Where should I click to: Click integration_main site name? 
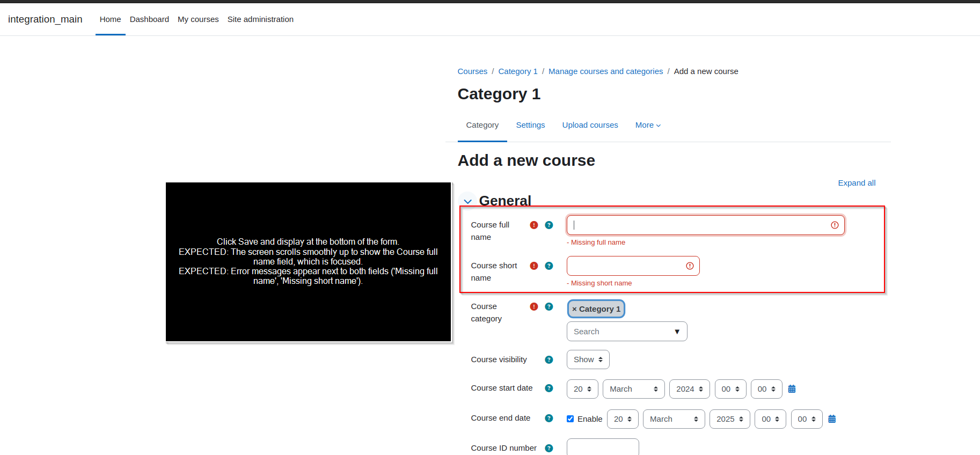pos(45,19)
